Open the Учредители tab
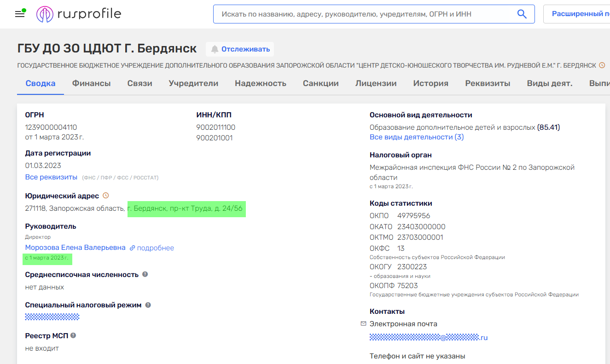610x364 pixels. coord(193,83)
